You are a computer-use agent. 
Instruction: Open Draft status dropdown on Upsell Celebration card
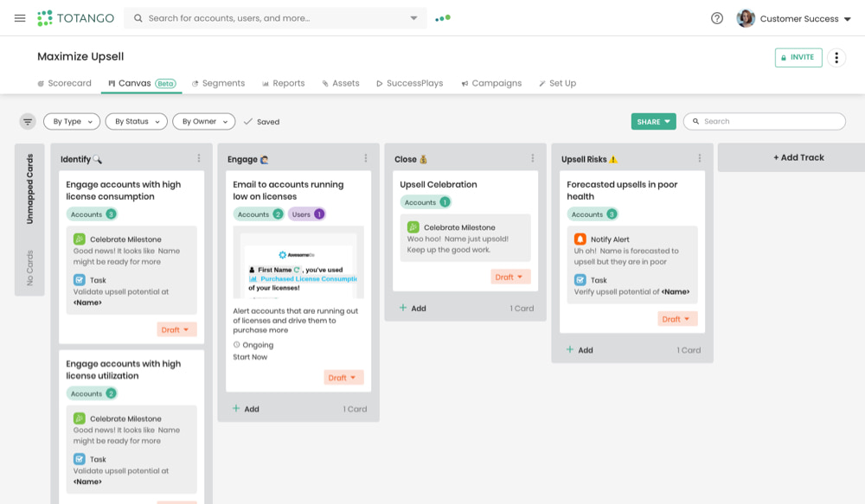pyautogui.click(x=510, y=277)
